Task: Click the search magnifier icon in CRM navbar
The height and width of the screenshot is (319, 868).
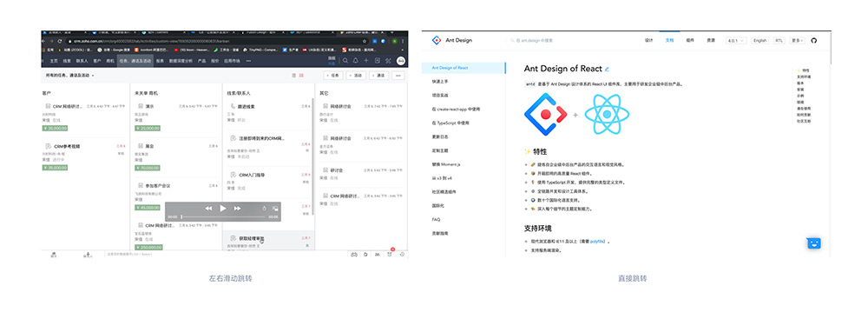Action: click(345, 61)
